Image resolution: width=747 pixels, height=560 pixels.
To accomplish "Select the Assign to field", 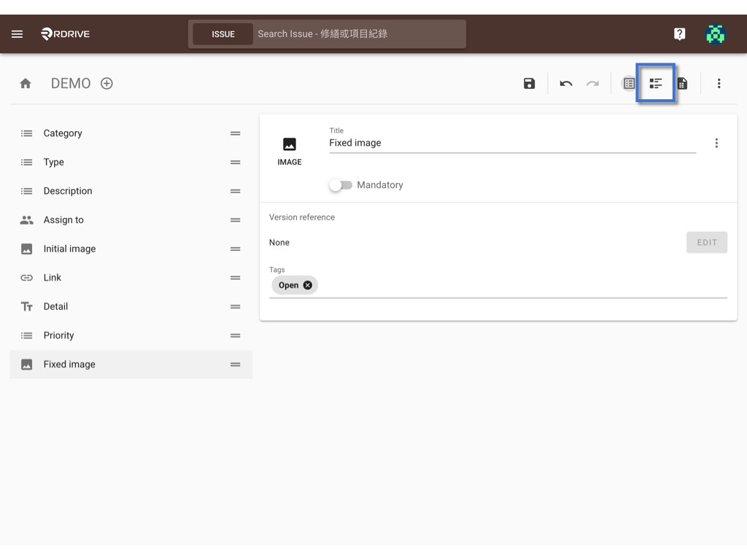I will pyautogui.click(x=131, y=220).
